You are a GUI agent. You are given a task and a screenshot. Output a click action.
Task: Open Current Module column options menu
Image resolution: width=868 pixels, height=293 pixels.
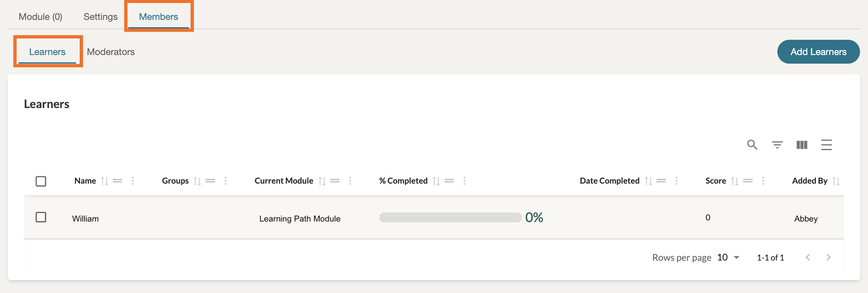point(350,181)
